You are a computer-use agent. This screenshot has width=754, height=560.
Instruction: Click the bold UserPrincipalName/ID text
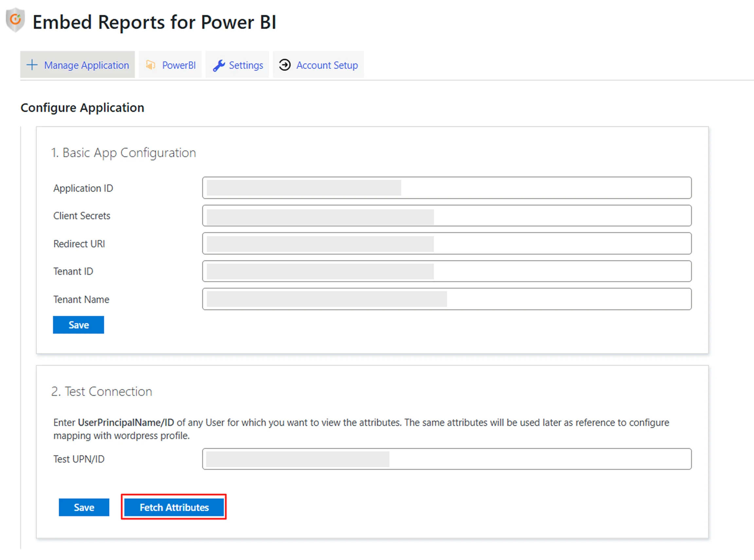click(x=126, y=423)
